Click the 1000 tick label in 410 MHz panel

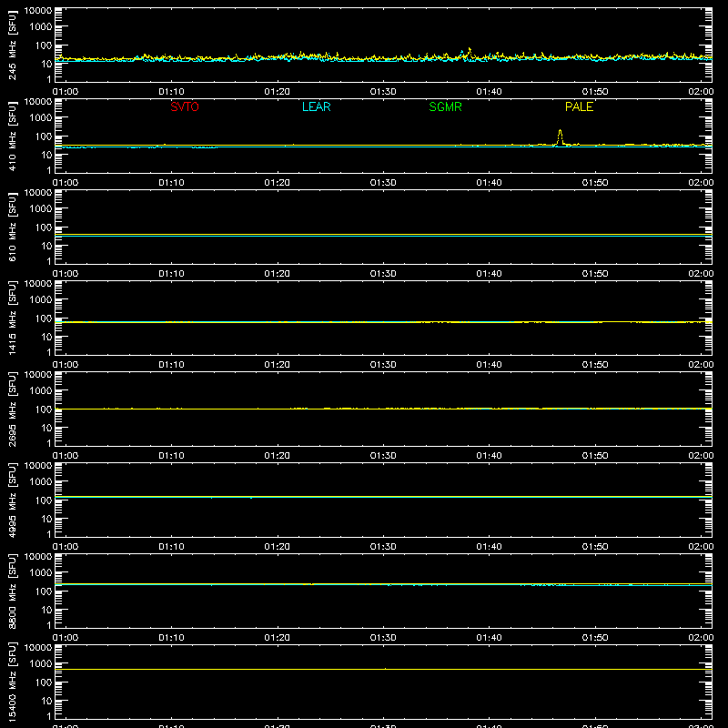[x=41, y=118]
